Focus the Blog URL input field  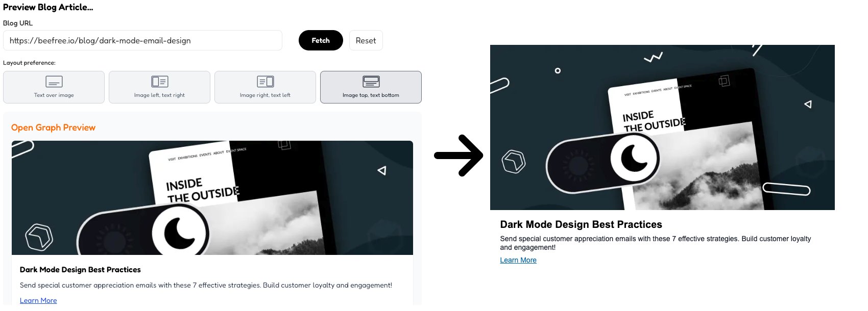pos(142,40)
